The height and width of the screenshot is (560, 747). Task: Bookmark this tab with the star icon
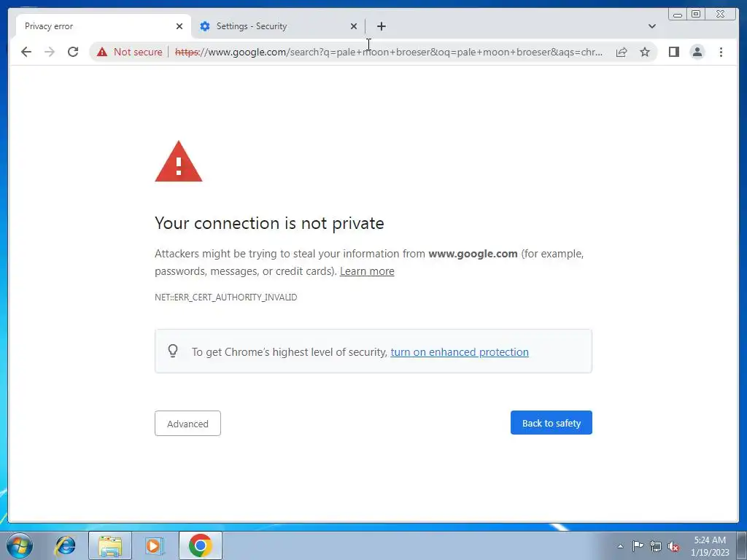coord(645,52)
